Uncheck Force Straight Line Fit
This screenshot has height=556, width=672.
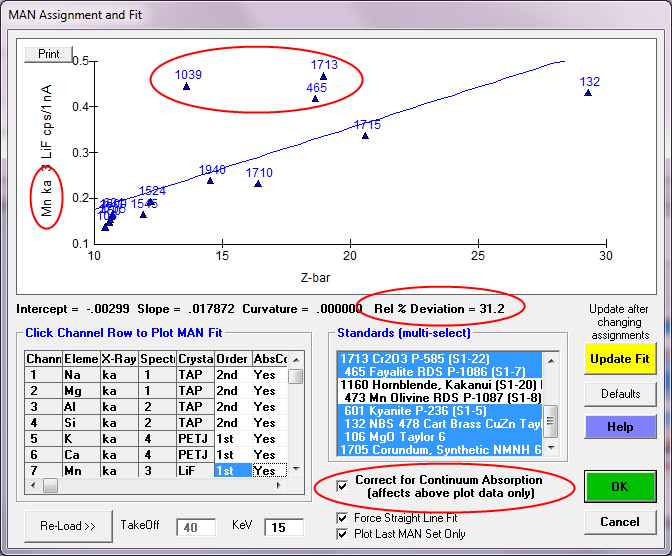coord(344,518)
